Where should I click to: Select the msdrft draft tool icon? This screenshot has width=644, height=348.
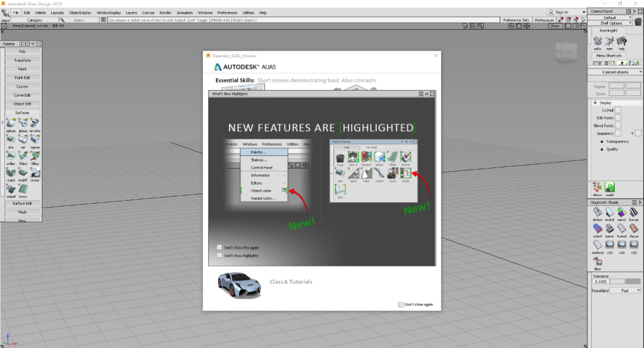(x=23, y=172)
